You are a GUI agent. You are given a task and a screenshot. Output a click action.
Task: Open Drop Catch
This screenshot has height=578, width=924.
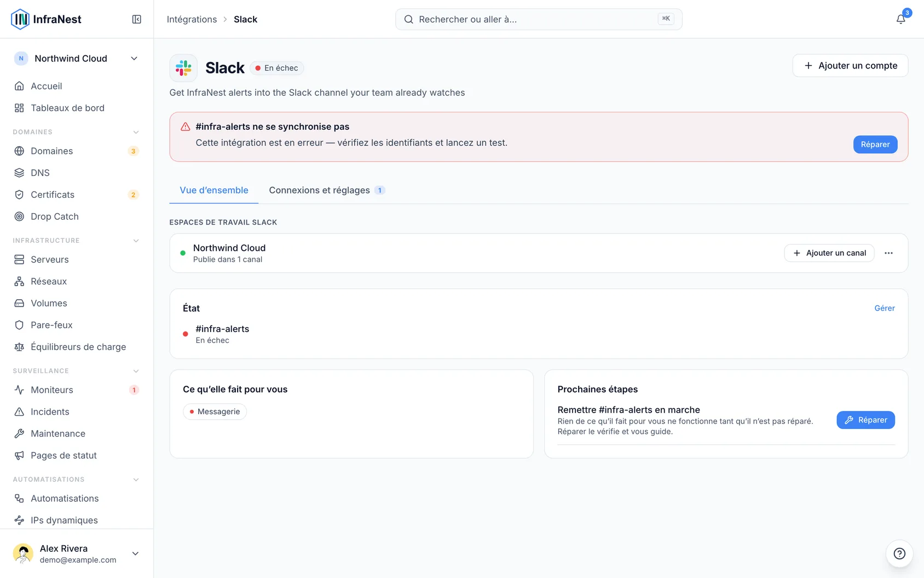77,216
